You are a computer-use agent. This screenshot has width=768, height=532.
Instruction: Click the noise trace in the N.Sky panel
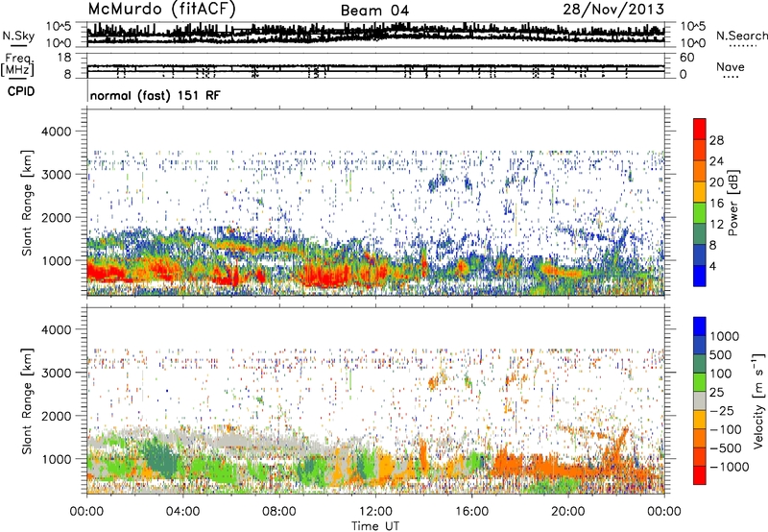pyautogui.click(x=375, y=34)
